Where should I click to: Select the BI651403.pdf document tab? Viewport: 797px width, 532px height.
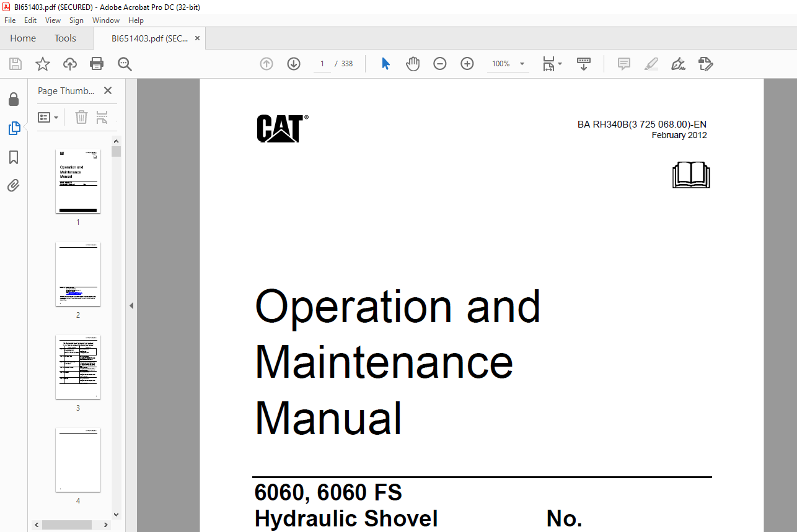(x=149, y=38)
